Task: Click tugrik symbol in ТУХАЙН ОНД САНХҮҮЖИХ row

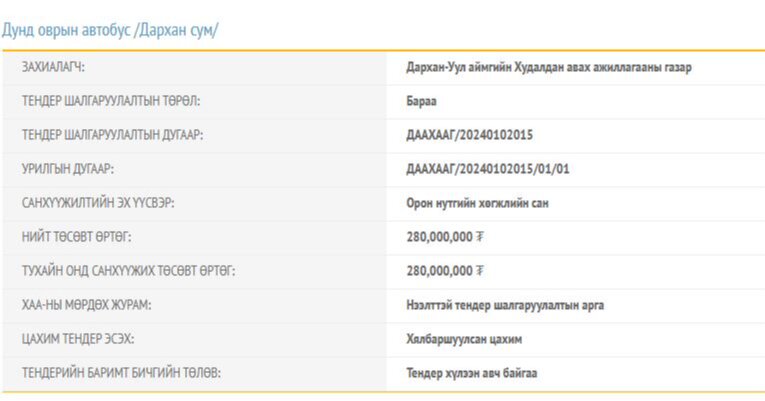Action: tap(481, 271)
